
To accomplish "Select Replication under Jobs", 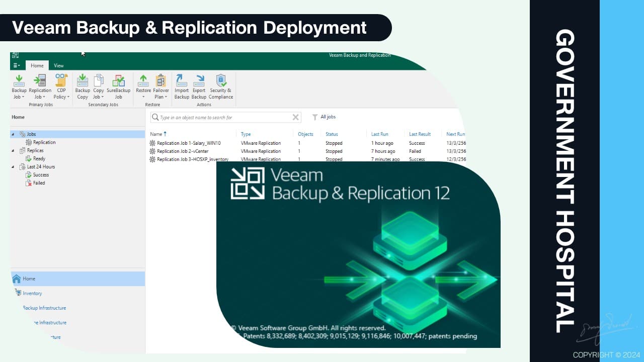I will (x=44, y=142).
